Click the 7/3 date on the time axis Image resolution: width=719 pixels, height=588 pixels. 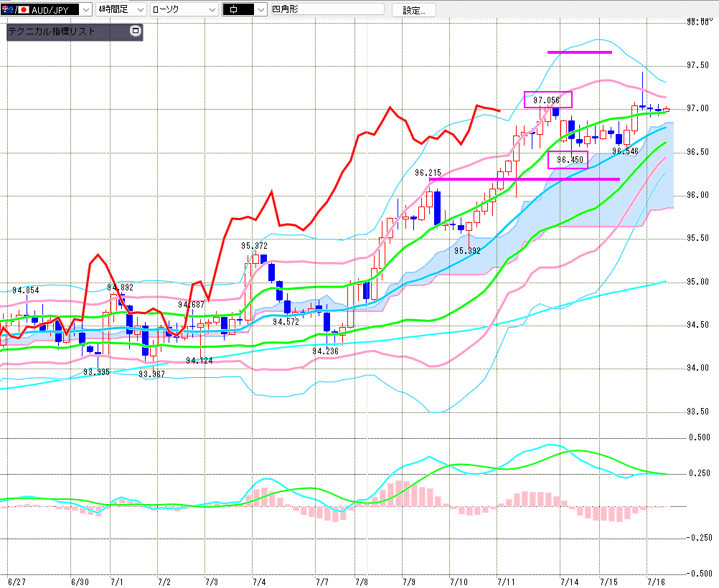[x=212, y=582]
